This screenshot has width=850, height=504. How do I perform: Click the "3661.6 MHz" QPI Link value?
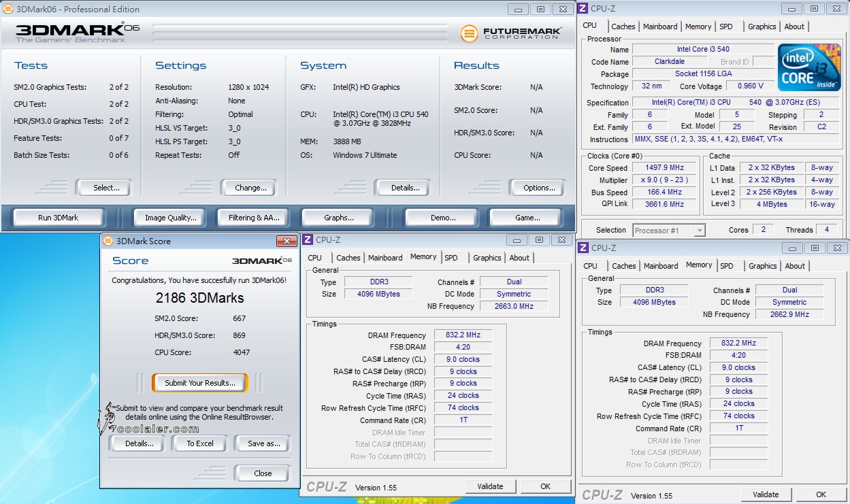tap(665, 204)
